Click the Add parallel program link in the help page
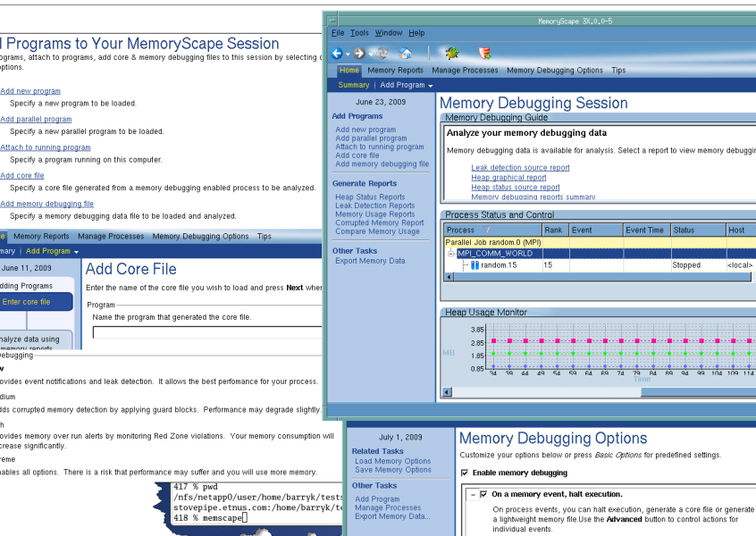The width and height of the screenshot is (756, 536). [x=36, y=119]
